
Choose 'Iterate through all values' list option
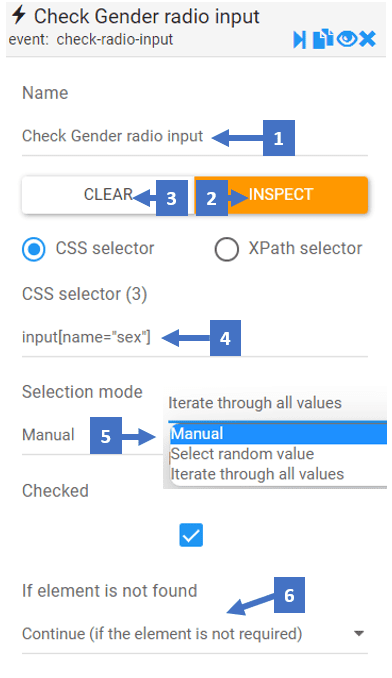pyautogui.click(x=258, y=474)
